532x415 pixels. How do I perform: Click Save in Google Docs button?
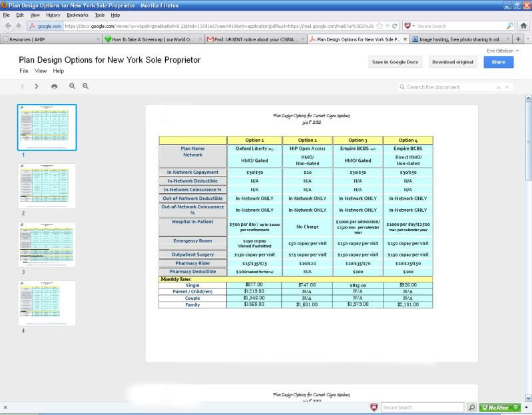tap(395, 62)
